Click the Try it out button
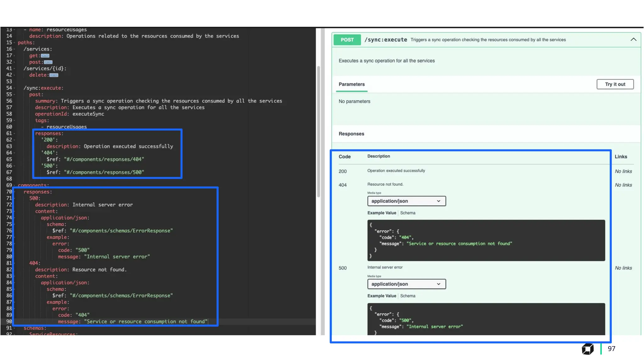The width and height of the screenshot is (644, 362). 615,84
